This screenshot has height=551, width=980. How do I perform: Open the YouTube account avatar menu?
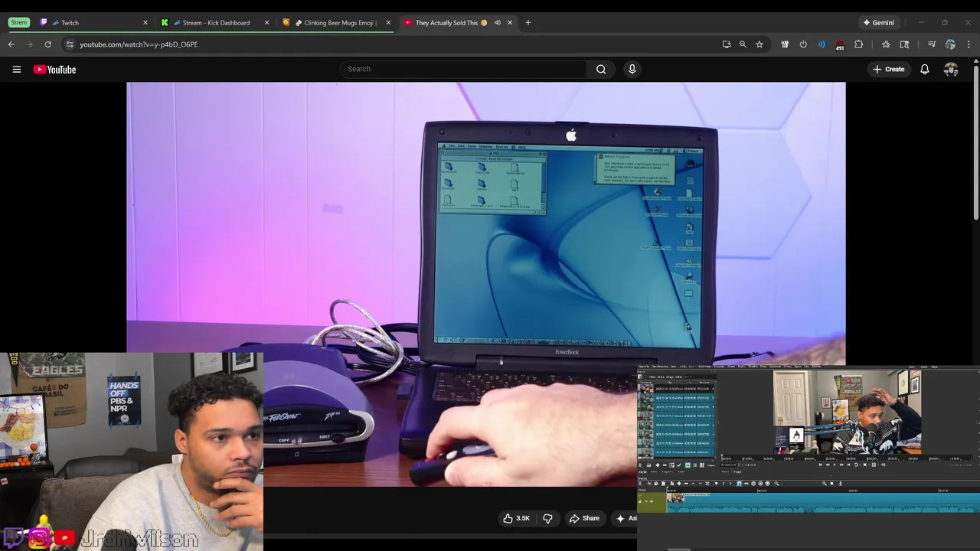pos(951,69)
